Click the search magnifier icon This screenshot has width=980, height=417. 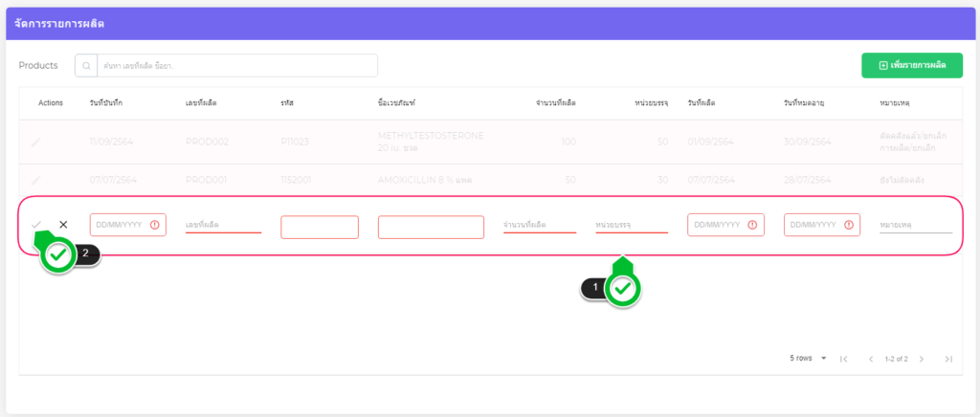point(87,66)
